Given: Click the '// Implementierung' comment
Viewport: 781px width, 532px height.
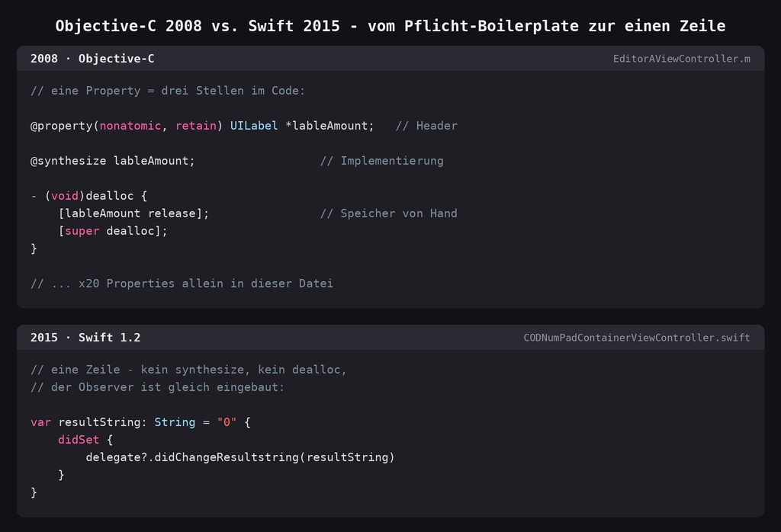Looking at the screenshot, I should coord(381,161).
